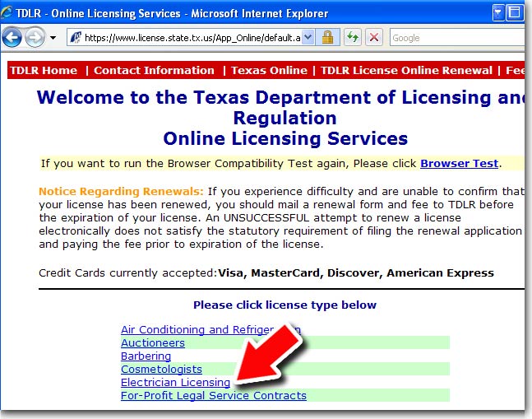Expand the address bar history dropdown
Screen dimensions: 532x419
point(308,37)
